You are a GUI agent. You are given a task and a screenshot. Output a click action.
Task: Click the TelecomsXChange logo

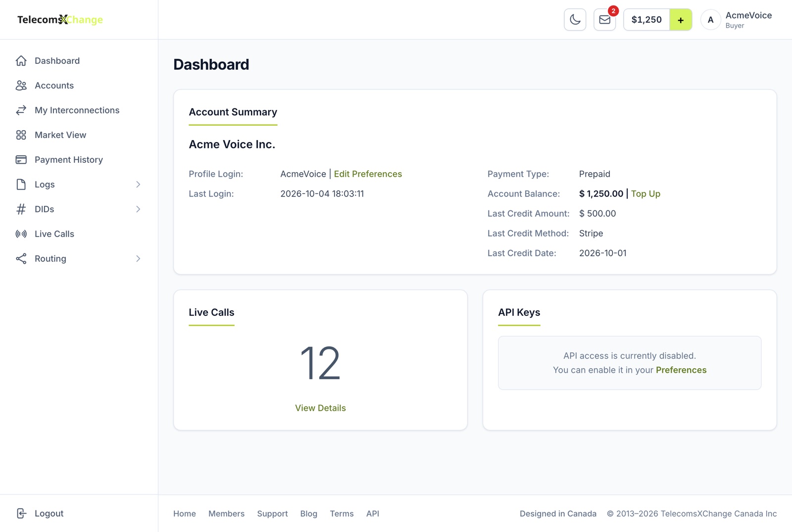(x=60, y=20)
